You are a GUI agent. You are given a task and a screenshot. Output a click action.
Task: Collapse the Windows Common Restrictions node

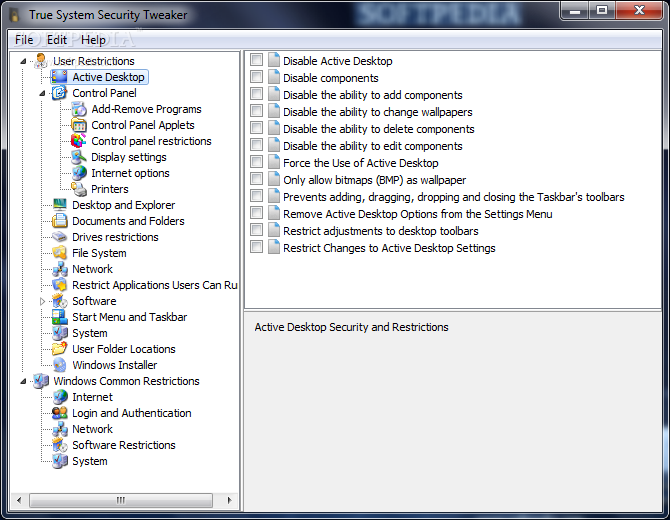point(24,381)
